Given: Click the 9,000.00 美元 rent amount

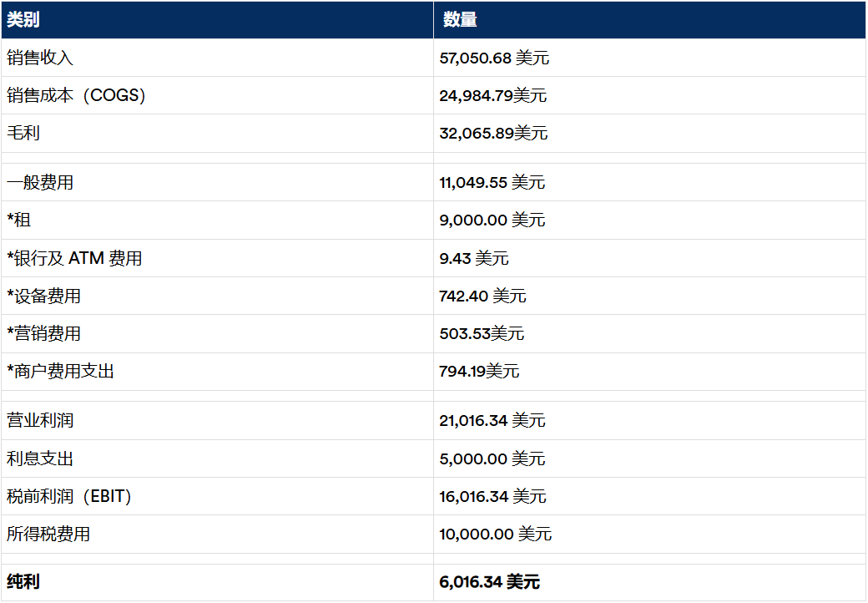Looking at the screenshot, I should point(492,220).
